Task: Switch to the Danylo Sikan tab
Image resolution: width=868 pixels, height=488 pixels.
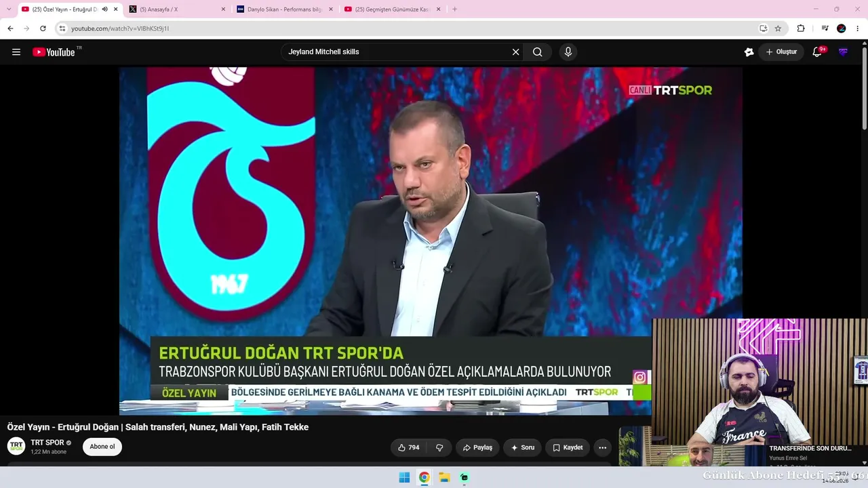Action: click(285, 9)
